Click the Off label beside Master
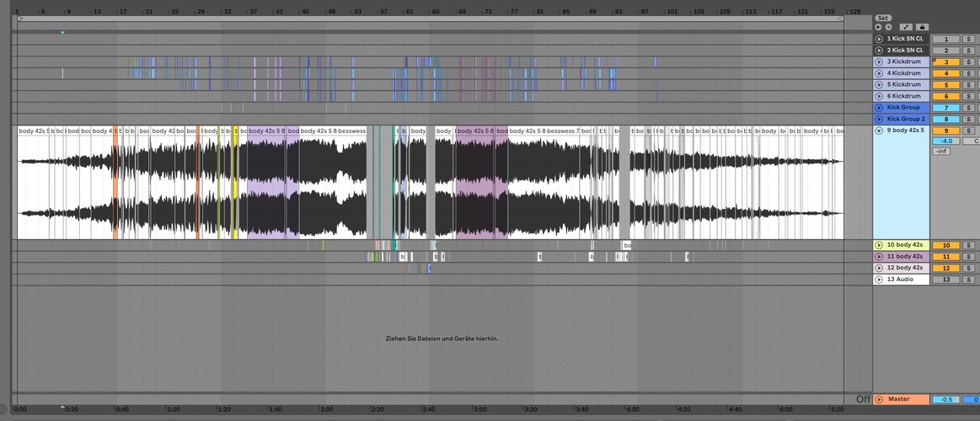Image resolution: width=980 pixels, height=421 pixels. [x=863, y=399]
